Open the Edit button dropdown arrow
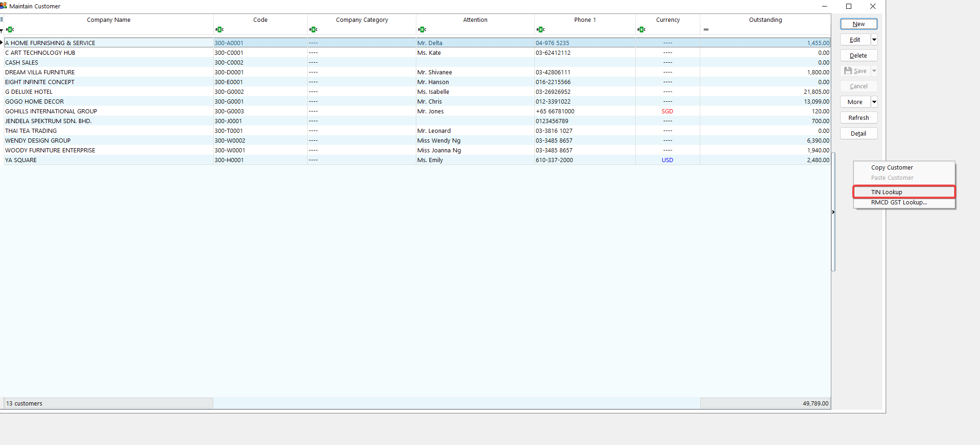This screenshot has width=980, height=445. click(x=874, y=39)
